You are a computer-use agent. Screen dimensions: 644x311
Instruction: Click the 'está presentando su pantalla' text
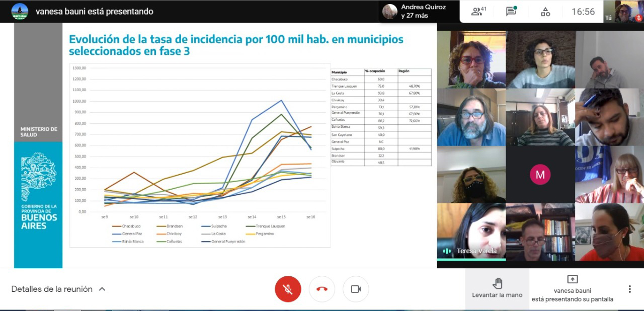[x=572, y=299]
